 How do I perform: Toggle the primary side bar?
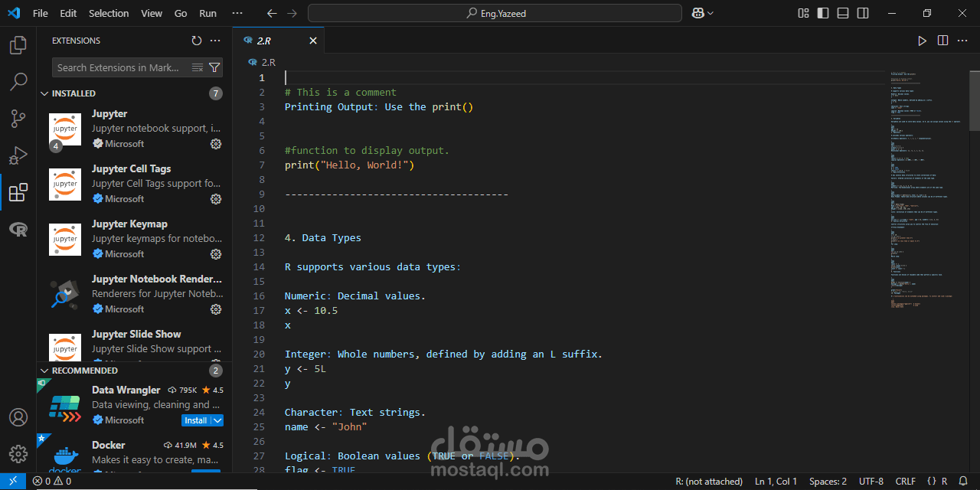pos(823,13)
